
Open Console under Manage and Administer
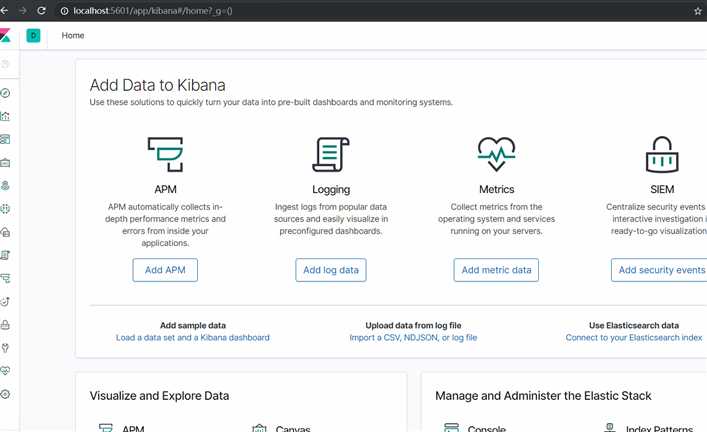coord(487,428)
